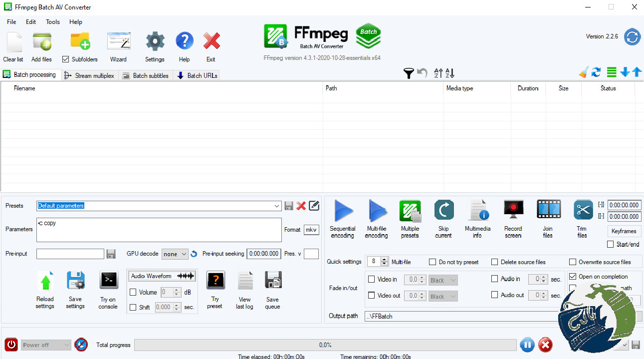Delete preset with red X

point(301,206)
